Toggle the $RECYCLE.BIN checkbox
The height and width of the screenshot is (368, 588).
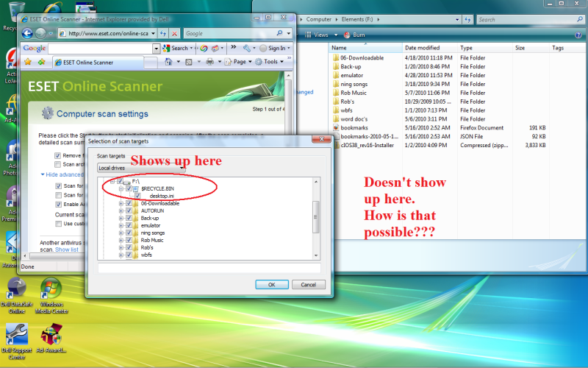click(129, 188)
